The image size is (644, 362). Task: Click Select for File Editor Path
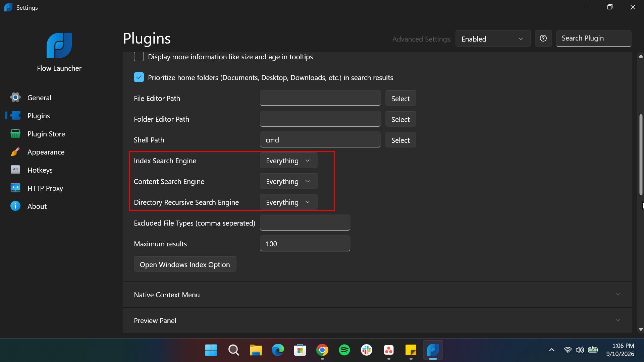coord(400,99)
